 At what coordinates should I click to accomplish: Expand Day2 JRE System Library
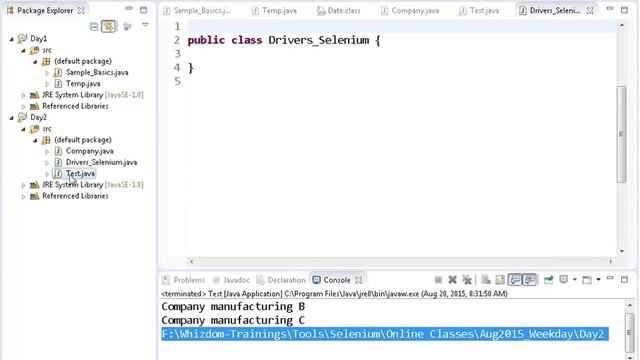[x=23, y=185]
